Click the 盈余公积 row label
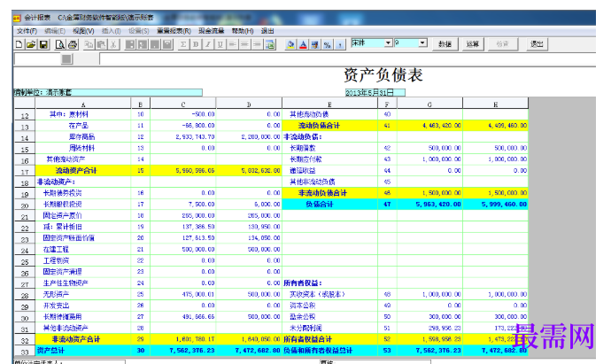Image resolution: width=611 pixels, height=364 pixels. [303, 317]
